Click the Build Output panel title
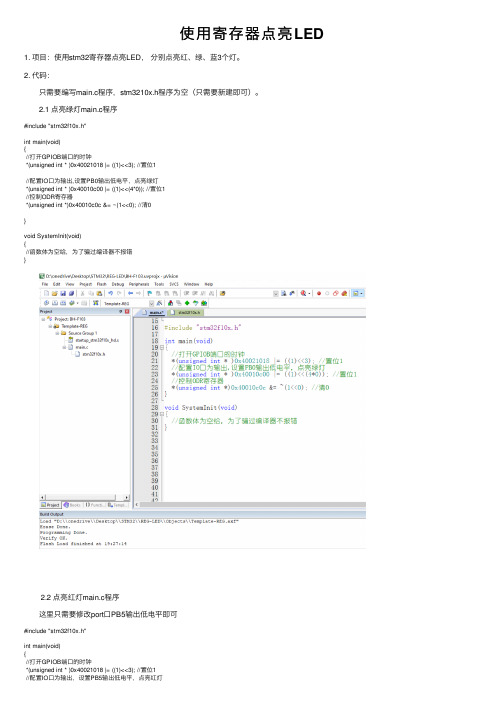The image size is (504, 713). click(x=51, y=514)
